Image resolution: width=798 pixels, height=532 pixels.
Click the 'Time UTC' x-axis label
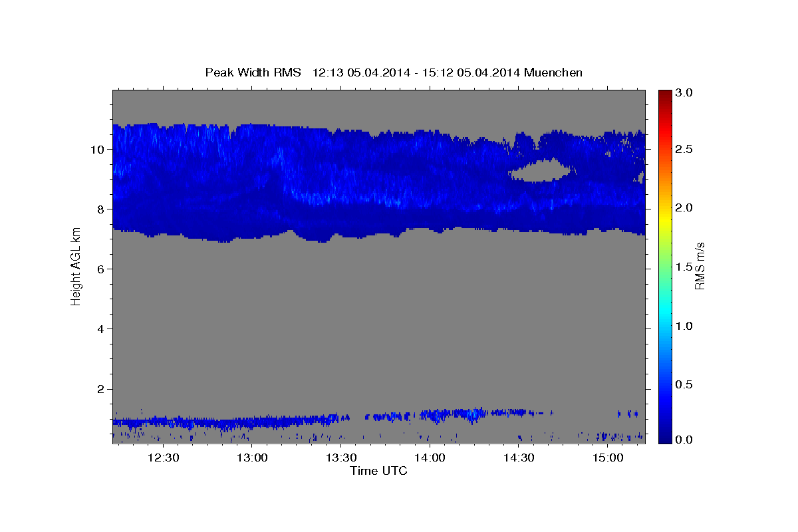pyautogui.click(x=378, y=471)
